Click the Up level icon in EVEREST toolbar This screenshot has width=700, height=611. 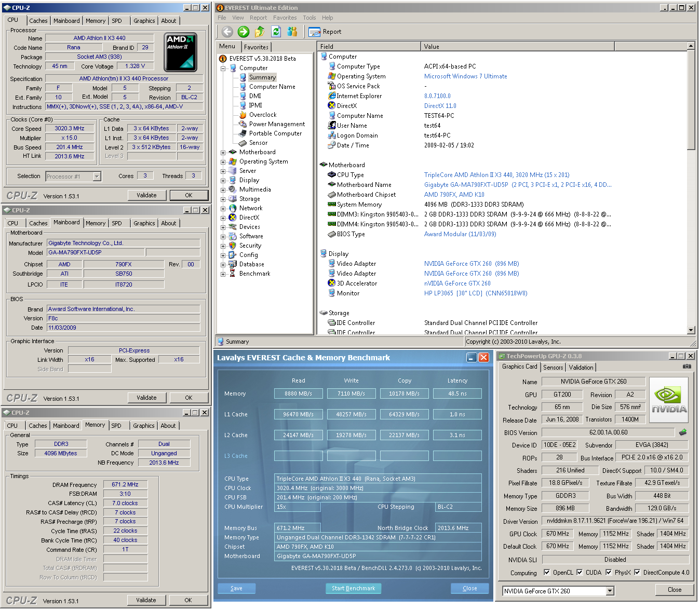coord(260,32)
